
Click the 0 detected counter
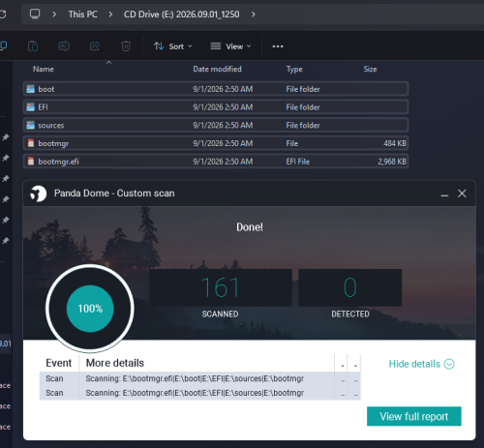350,287
